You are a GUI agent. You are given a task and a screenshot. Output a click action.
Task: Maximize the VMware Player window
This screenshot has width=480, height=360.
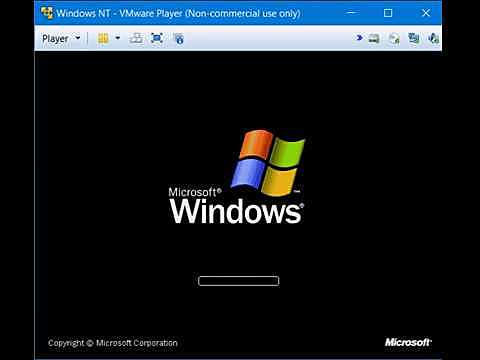tap(388, 13)
